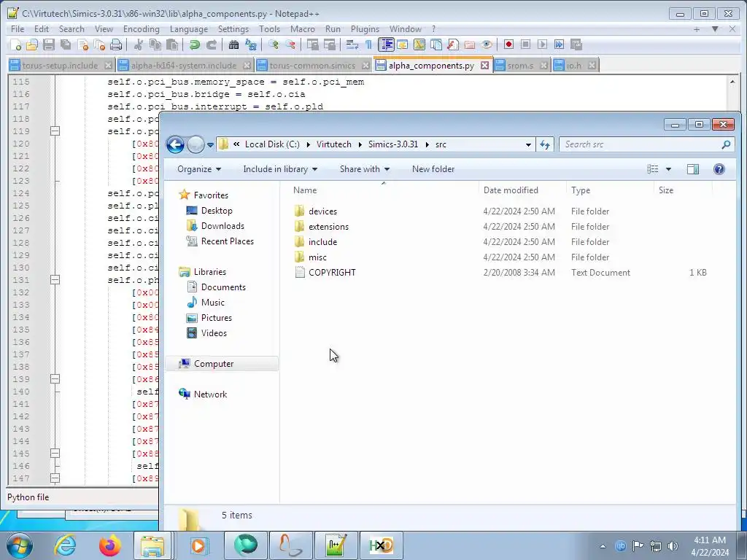Start macro recording with the red dot
Screen dimensions: 747x560
508,44
